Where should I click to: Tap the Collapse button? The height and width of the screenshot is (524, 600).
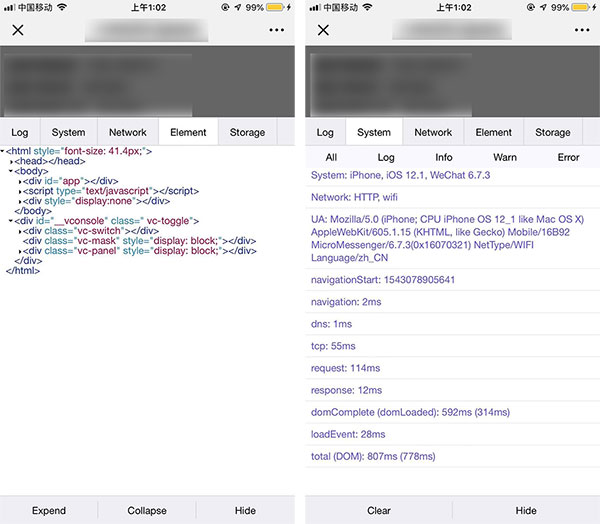(147, 511)
